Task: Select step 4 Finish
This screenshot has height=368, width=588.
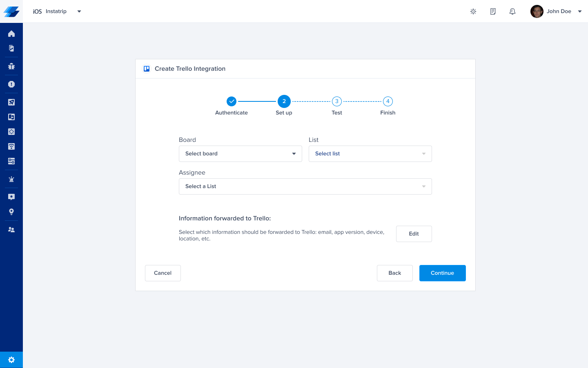Action: pos(388,101)
